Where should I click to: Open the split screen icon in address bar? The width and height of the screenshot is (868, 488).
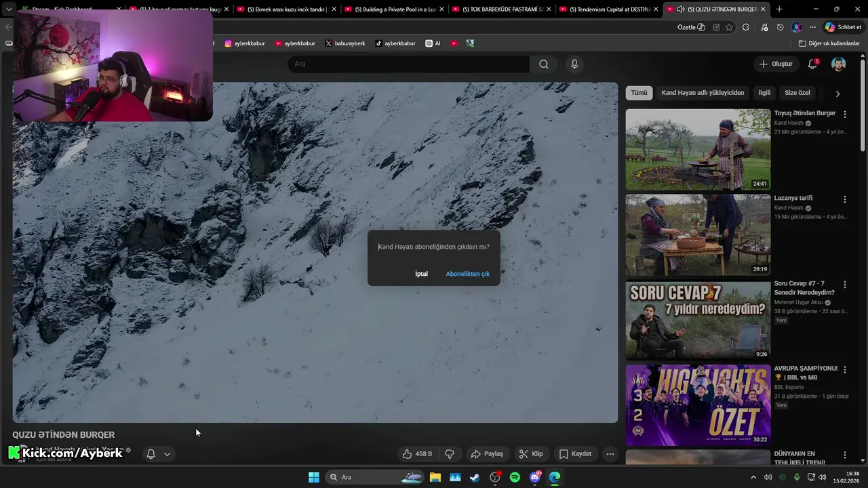[x=716, y=27]
